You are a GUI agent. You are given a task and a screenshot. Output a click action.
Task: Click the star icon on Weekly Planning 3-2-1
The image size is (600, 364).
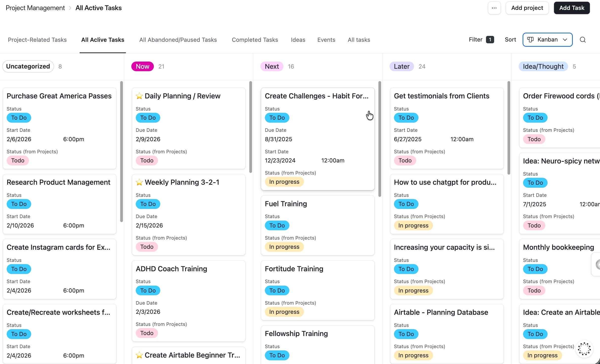(139, 182)
